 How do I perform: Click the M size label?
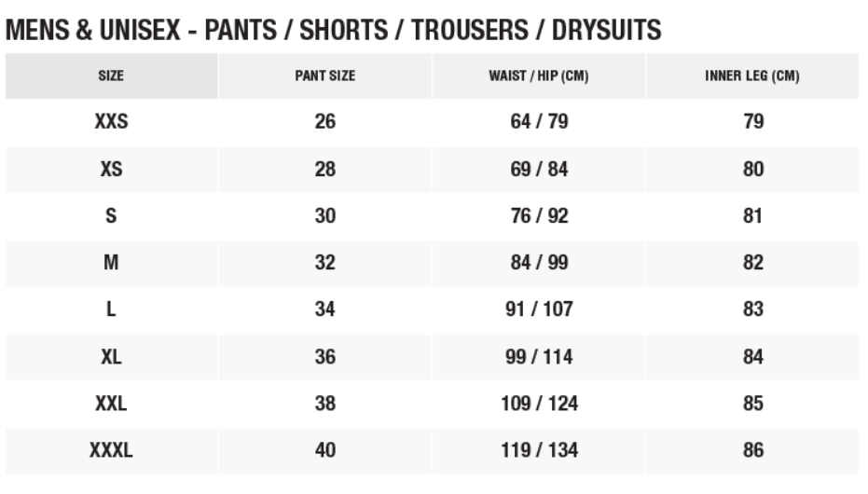click(x=111, y=263)
